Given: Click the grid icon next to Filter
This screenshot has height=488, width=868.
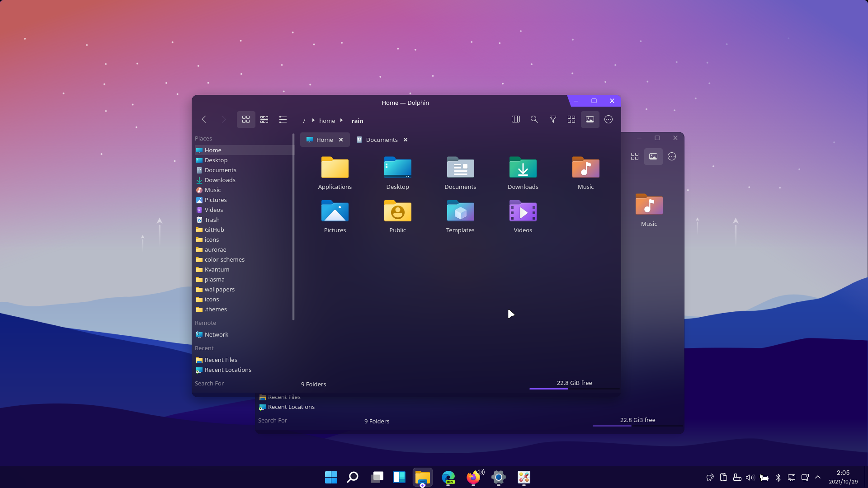Looking at the screenshot, I should pyautogui.click(x=571, y=119).
